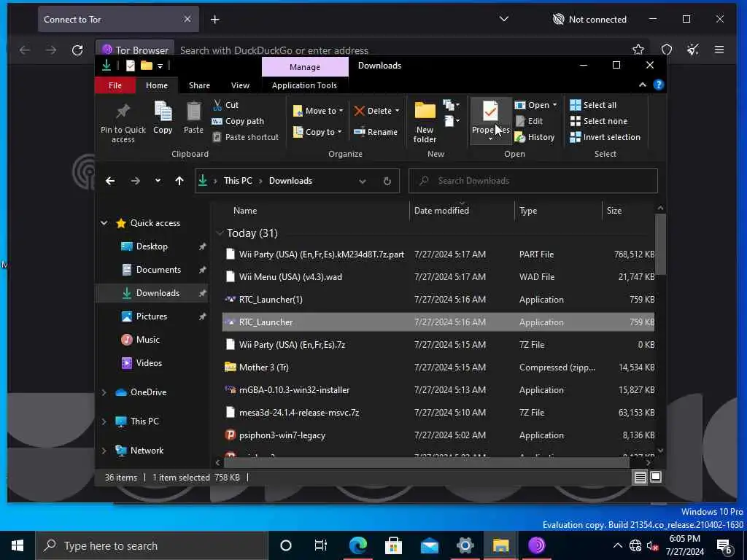Open file History

point(535,137)
